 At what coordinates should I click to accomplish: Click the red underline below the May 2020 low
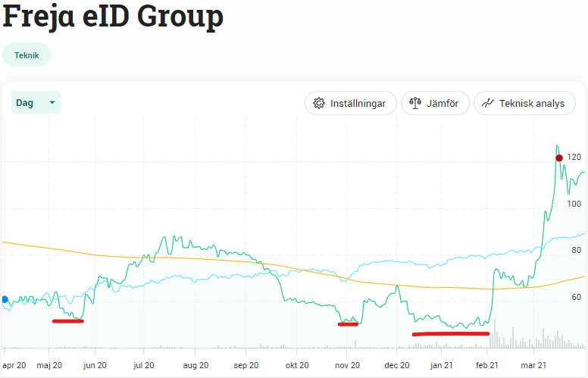pyautogui.click(x=68, y=321)
